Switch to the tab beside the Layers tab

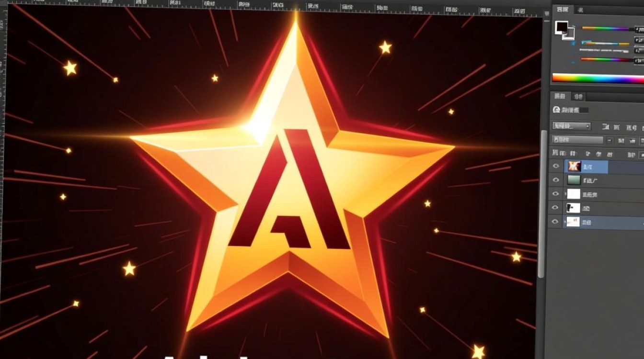pyautogui.click(x=578, y=97)
